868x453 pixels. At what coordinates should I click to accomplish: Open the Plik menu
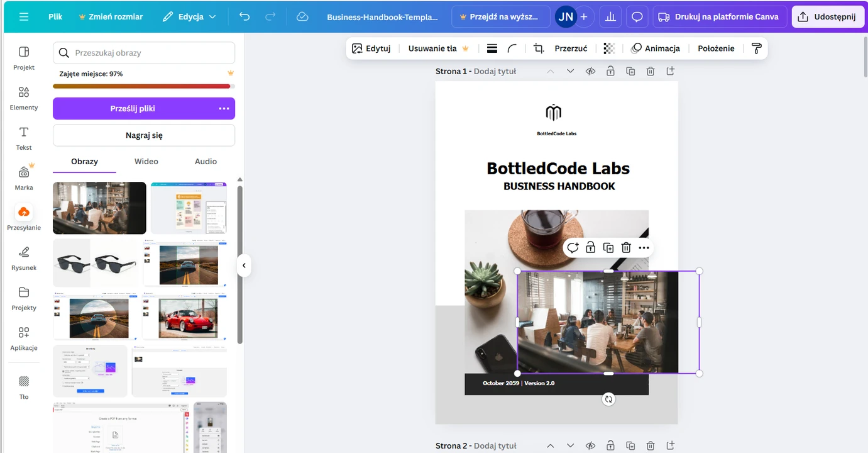(x=55, y=17)
